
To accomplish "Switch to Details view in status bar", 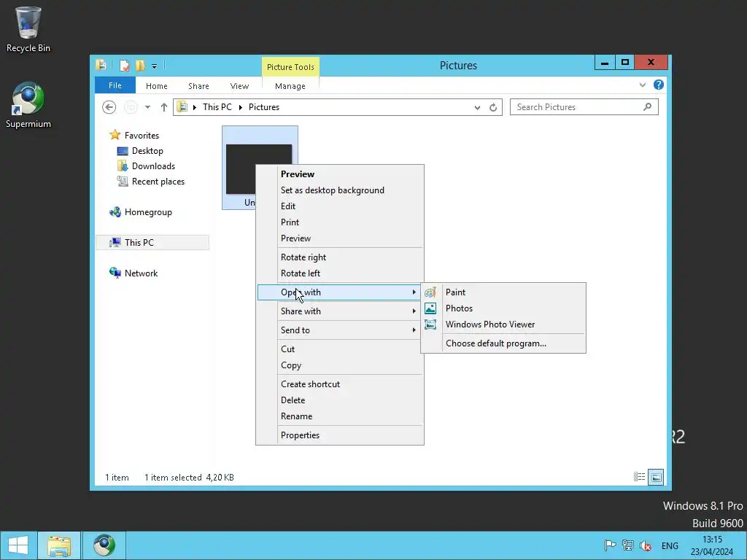I will [639, 477].
